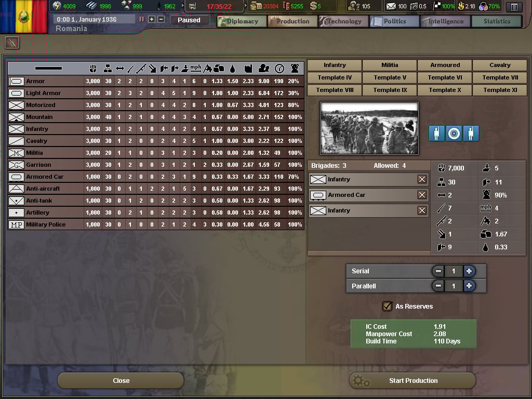
Task: Pick the Anti-tank brigade icon
Action: click(x=16, y=201)
